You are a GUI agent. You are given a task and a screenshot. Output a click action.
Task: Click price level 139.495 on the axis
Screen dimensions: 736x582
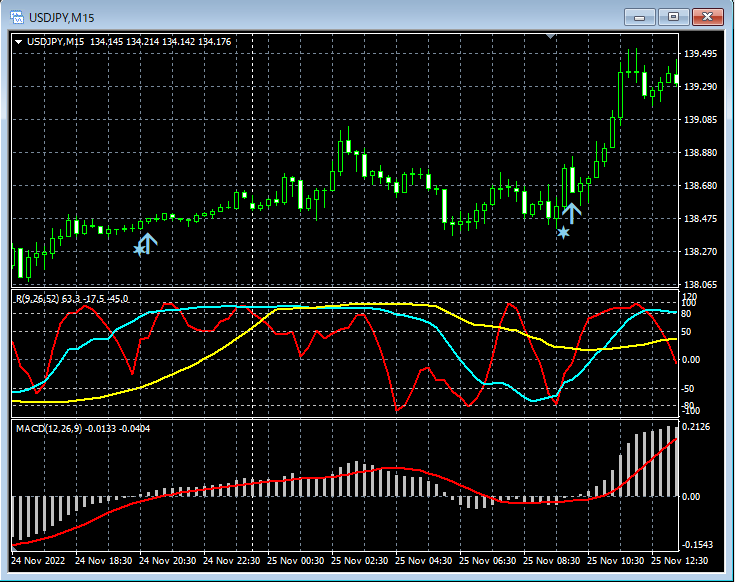pyautogui.click(x=700, y=54)
